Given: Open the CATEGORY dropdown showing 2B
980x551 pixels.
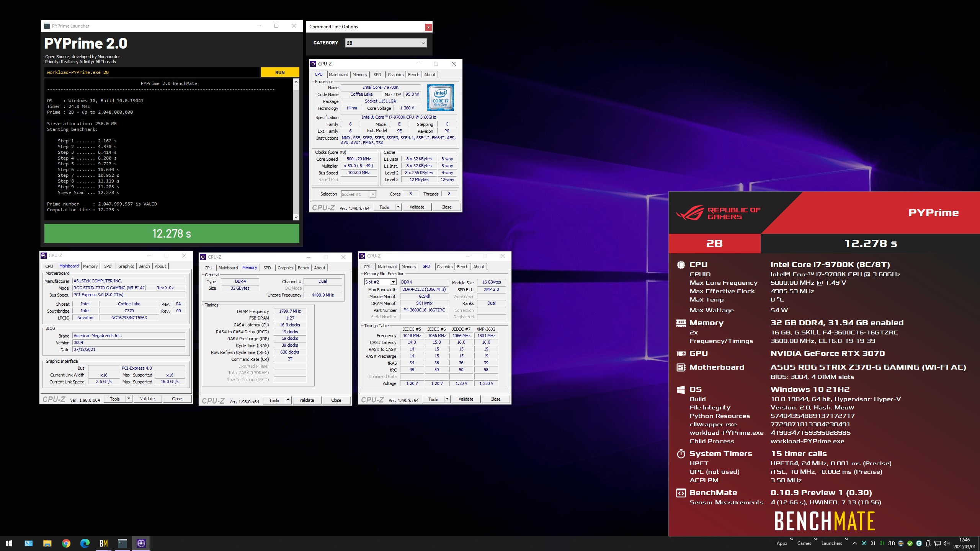Looking at the screenshot, I should point(386,43).
